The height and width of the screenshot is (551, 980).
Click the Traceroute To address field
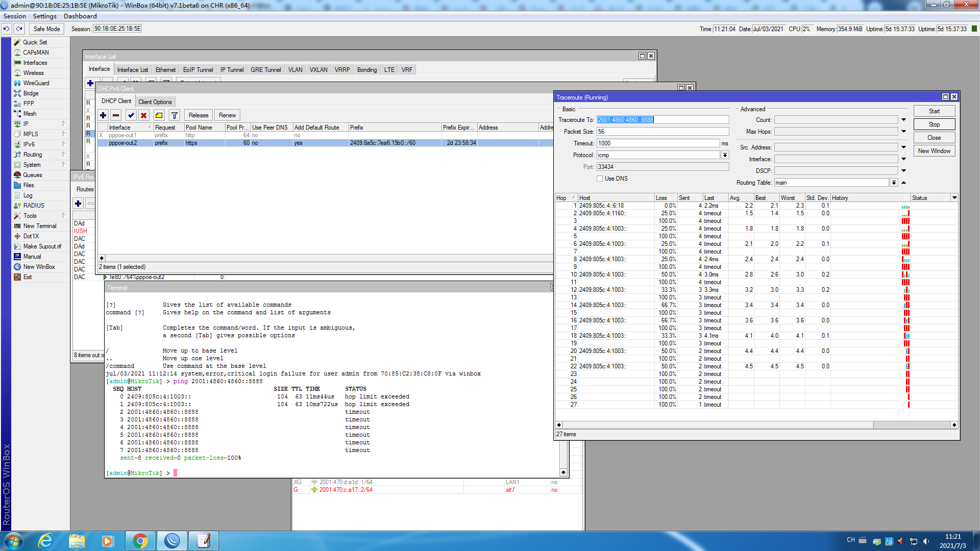663,120
